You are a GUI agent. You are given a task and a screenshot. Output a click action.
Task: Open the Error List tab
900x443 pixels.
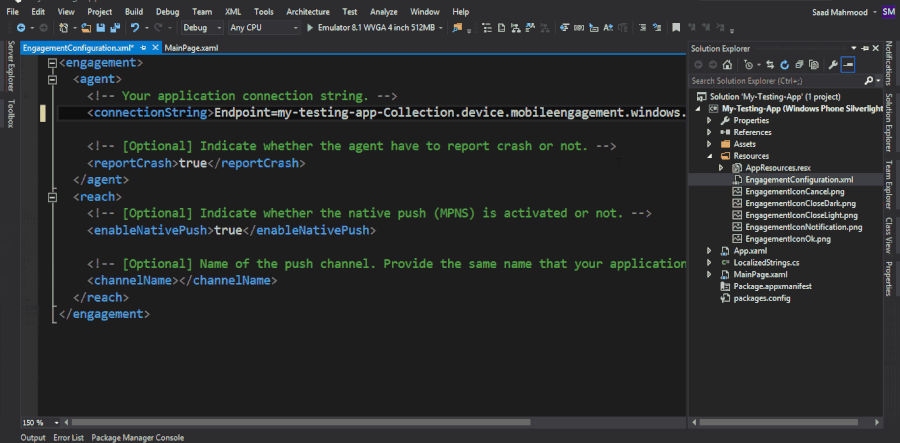[x=68, y=438]
